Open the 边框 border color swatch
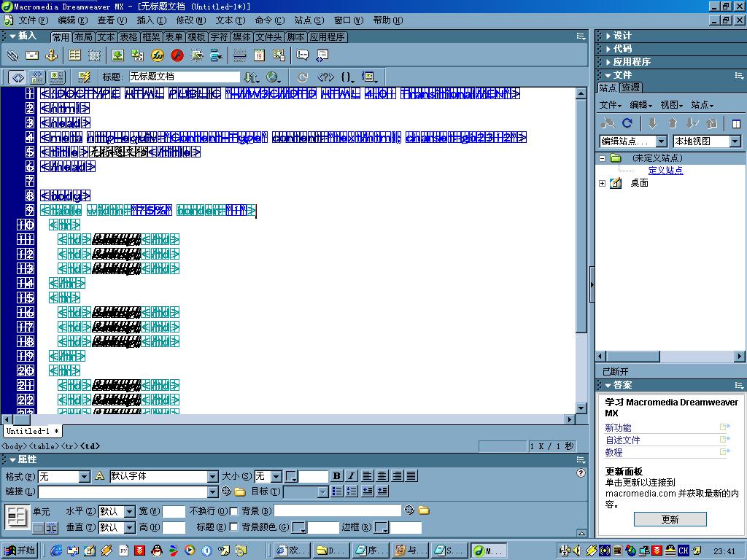Viewport: 747px width, 560px height. (382, 528)
